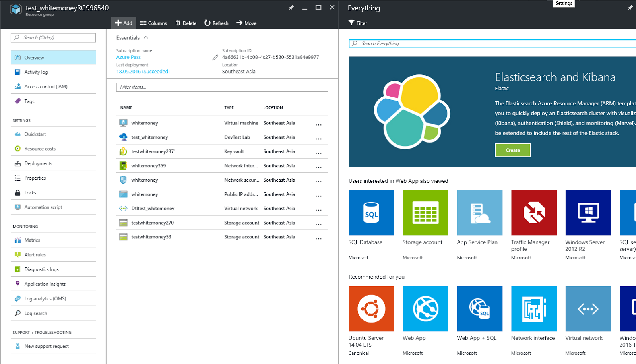Sort the list by NAME column header

pyautogui.click(x=126, y=108)
